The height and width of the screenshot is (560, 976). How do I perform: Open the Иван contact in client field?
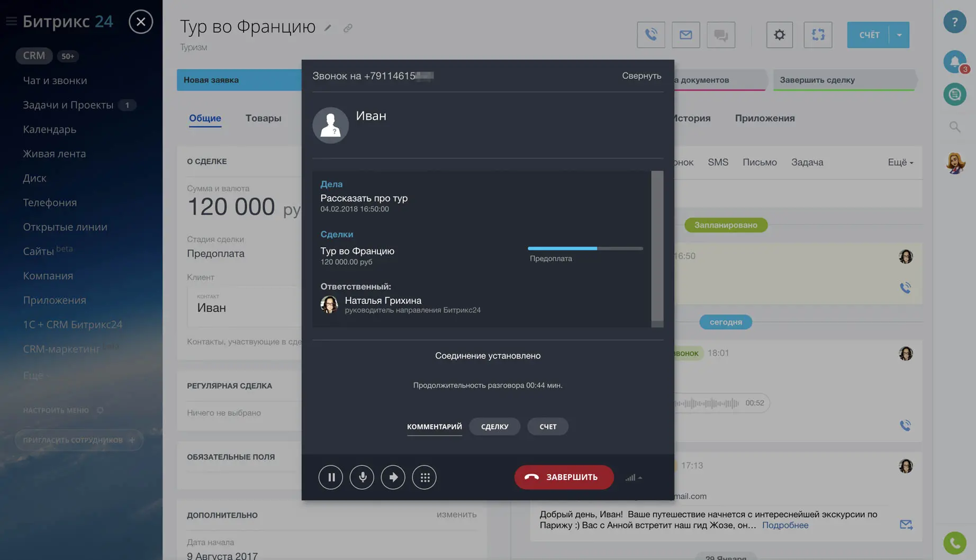coord(211,308)
